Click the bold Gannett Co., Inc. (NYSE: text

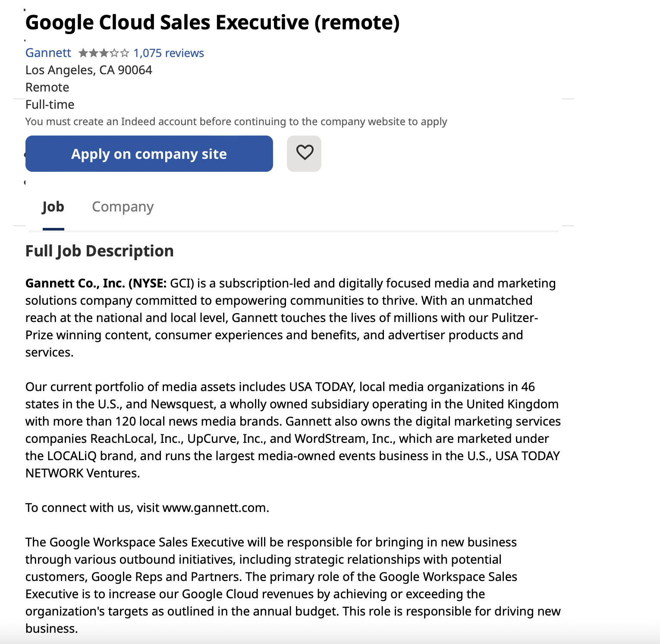(96, 283)
